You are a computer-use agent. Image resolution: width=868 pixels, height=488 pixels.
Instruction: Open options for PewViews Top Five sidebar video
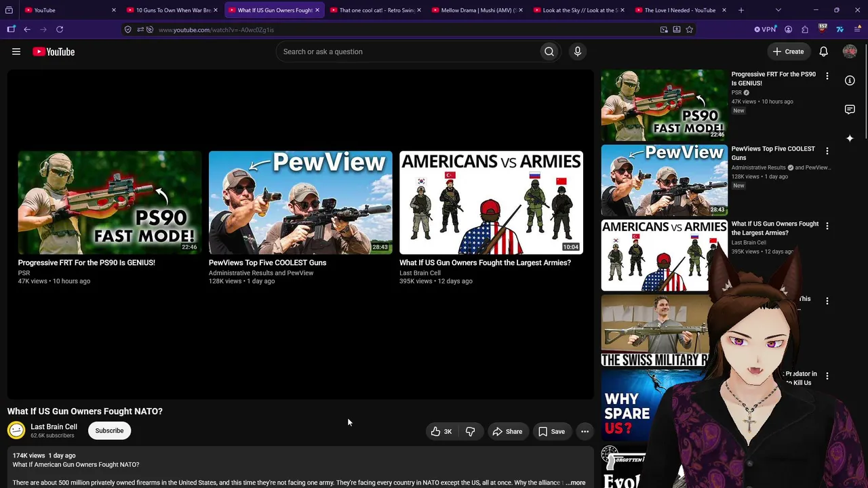827,150
